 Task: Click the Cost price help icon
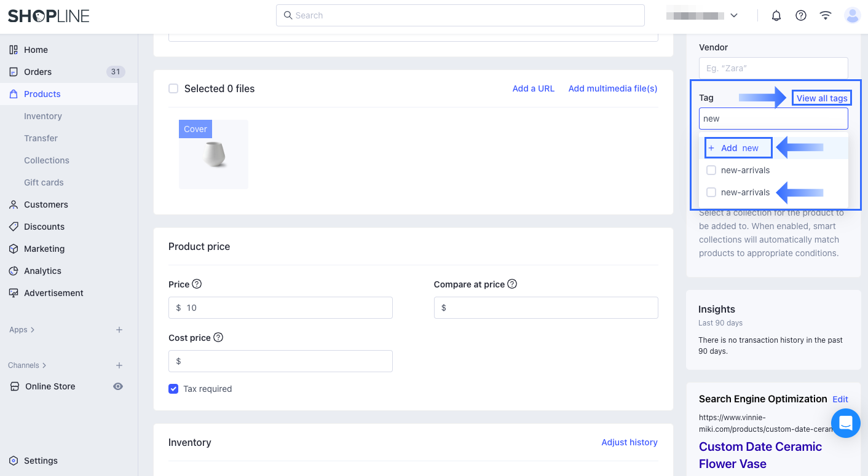coord(218,338)
